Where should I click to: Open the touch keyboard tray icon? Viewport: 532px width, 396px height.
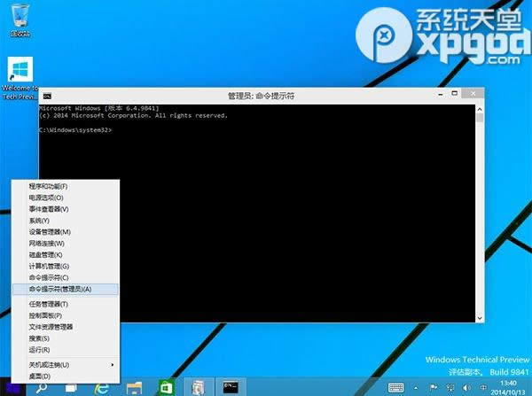396,387
